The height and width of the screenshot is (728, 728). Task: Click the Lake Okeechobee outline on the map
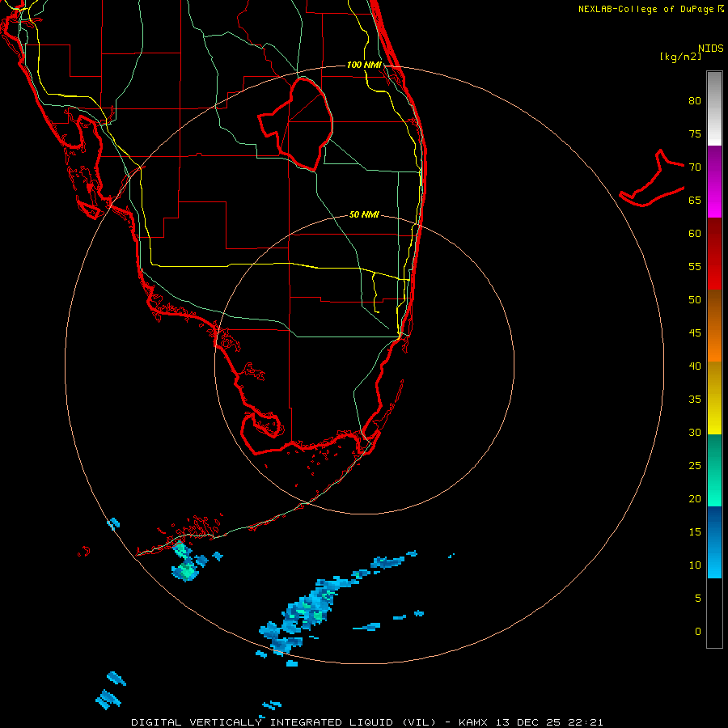(296, 124)
